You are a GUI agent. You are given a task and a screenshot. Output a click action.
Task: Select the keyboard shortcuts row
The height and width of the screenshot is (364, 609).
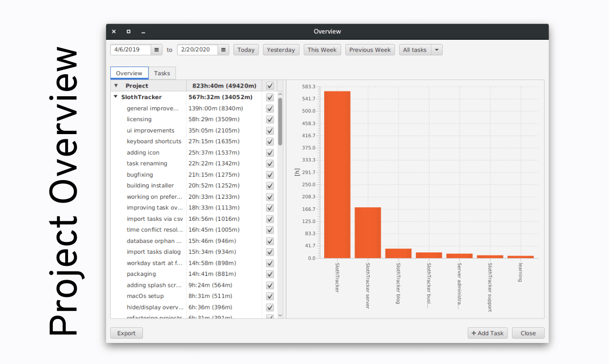point(194,141)
